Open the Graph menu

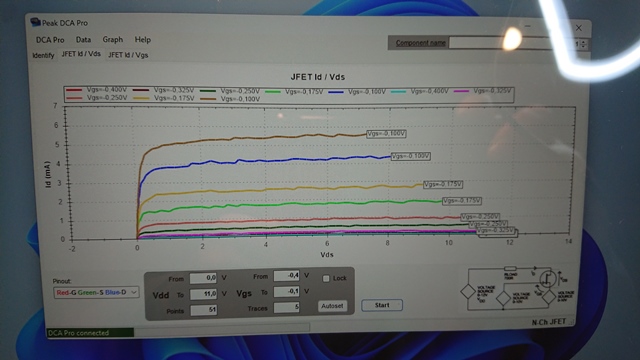click(113, 40)
